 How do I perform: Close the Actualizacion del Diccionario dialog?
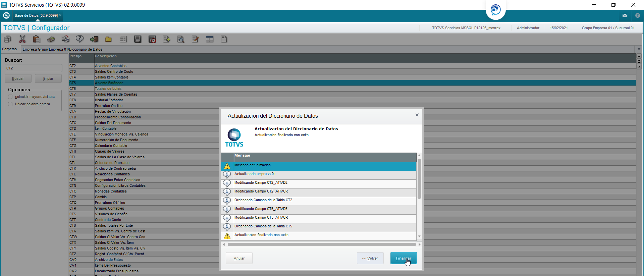417,115
